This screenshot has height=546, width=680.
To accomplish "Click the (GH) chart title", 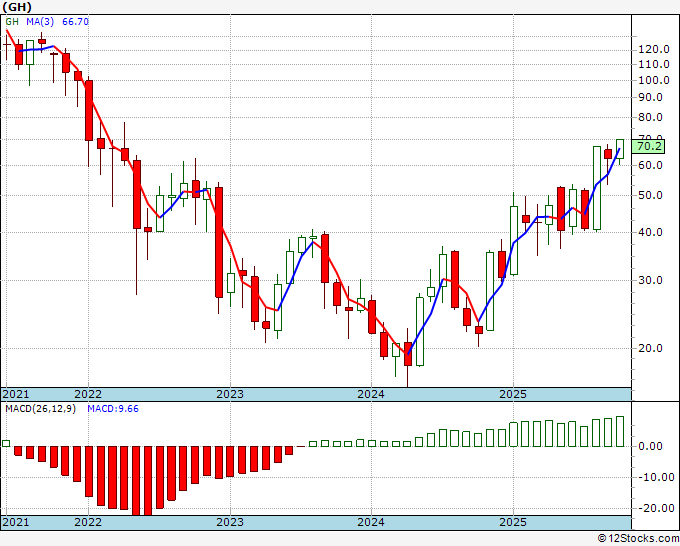I will (17, 7).
